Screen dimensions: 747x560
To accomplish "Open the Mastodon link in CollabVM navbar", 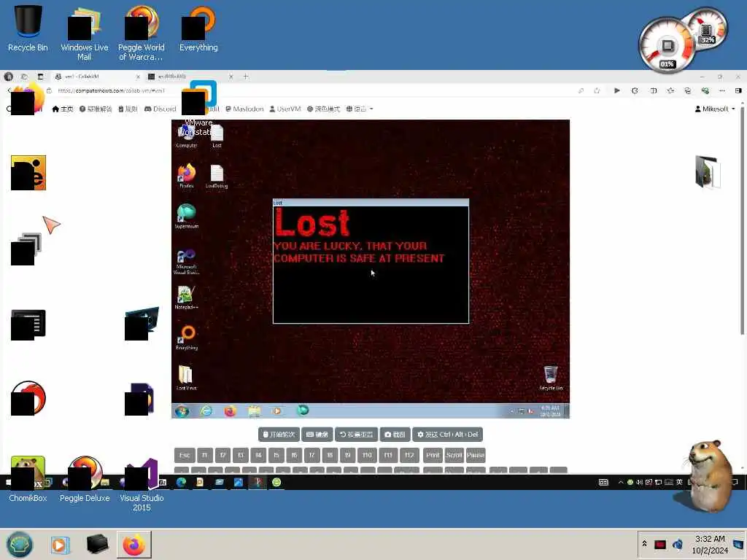I will click(x=244, y=109).
